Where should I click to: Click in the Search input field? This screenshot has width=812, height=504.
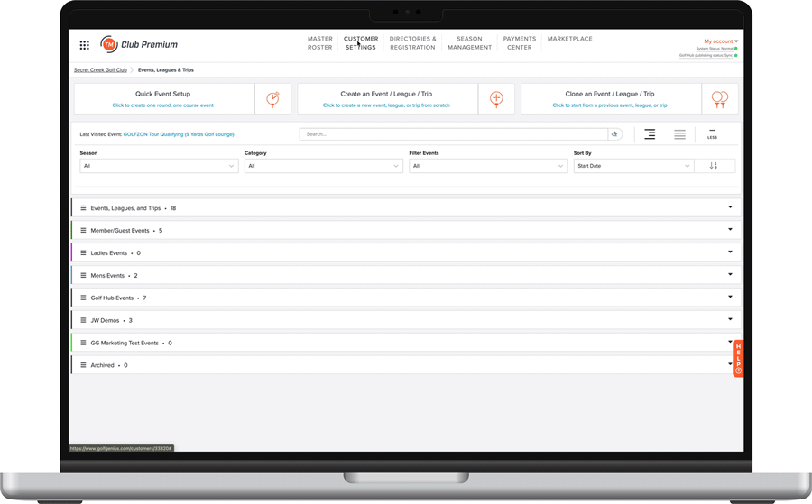coord(454,134)
